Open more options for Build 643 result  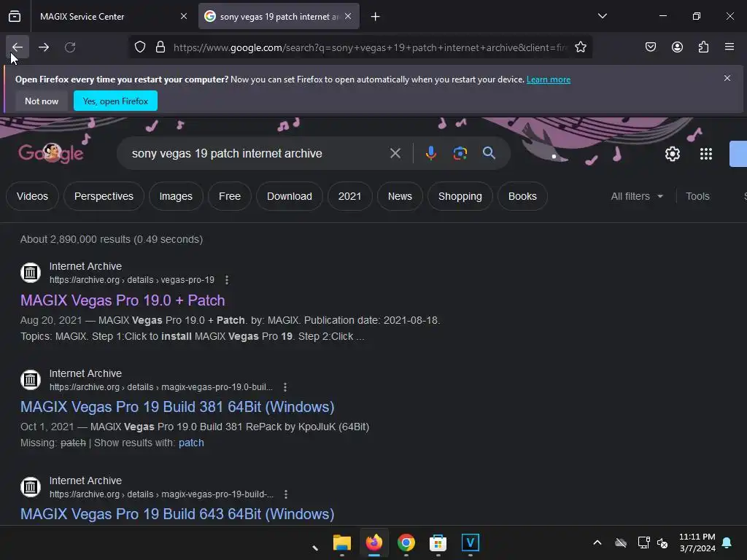point(286,494)
